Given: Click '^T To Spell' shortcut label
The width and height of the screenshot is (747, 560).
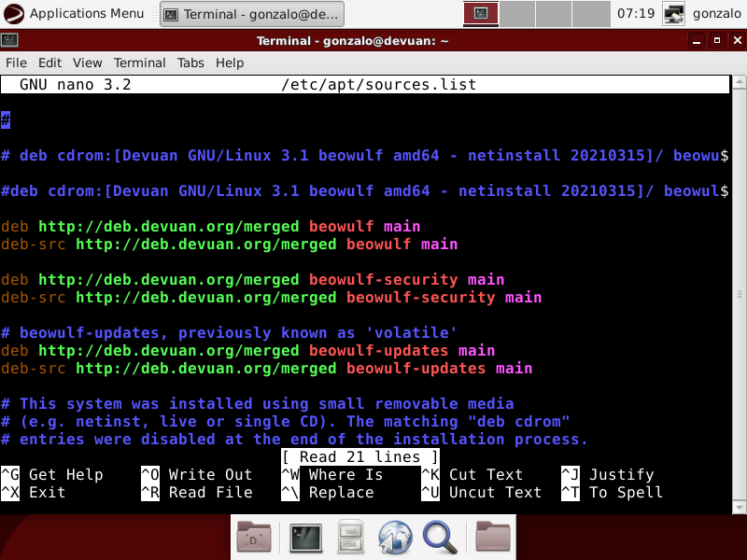Looking at the screenshot, I should pos(613,493).
